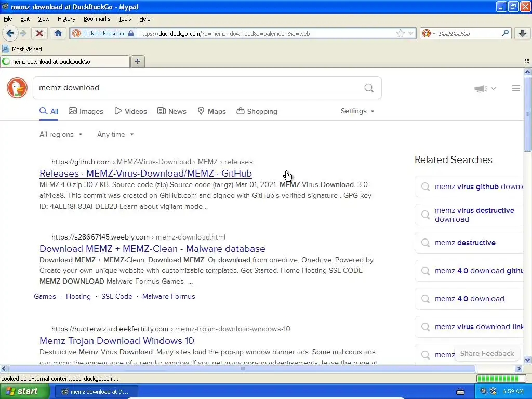
Task: Switch to the News results tab
Action: click(x=172, y=111)
